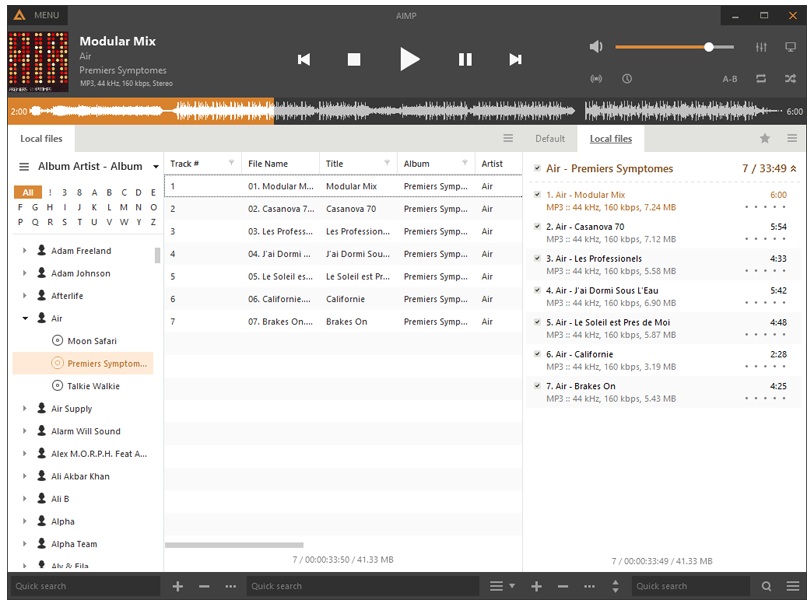Viewport: 812px width, 608px height.
Task: Uncheck the Air - Casanova 70 track checkbox
Action: (537, 227)
